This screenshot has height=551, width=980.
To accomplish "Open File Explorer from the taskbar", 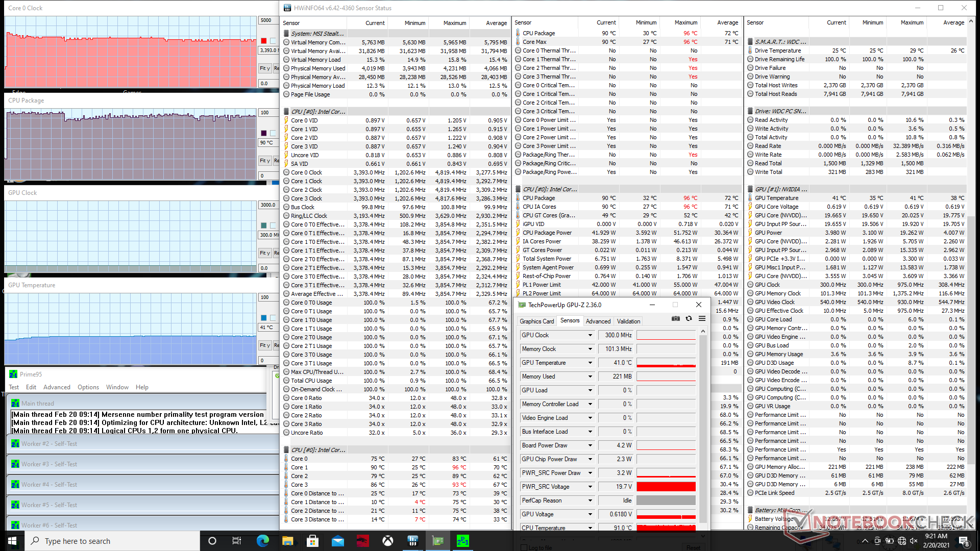I will pos(288,541).
